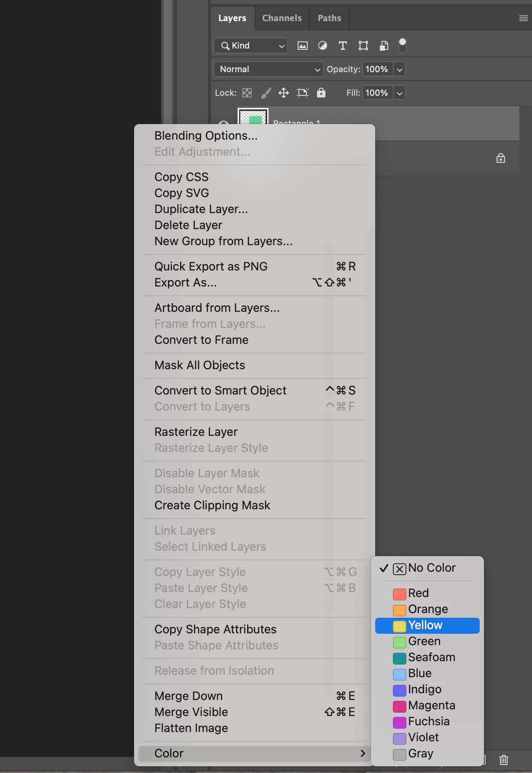Apply Green color label

[x=427, y=641]
